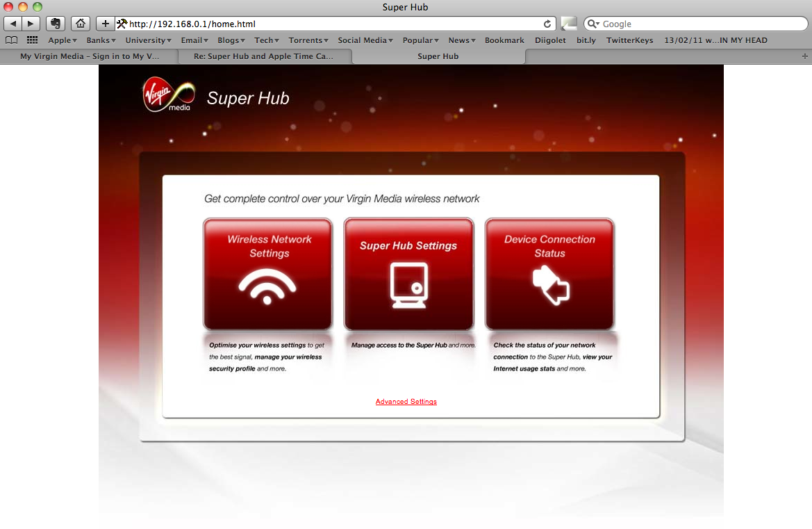Select the Super Hub tab
The width and height of the screenshot is (812, 529).
coord(438,56)
